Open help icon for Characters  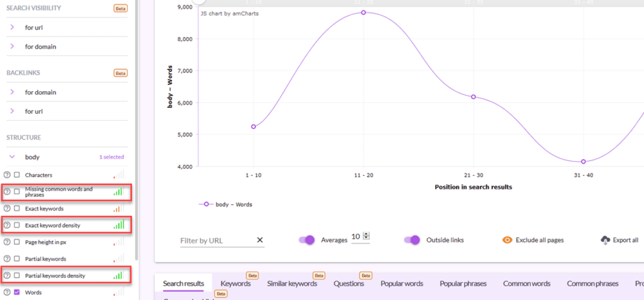click(6, 175)
